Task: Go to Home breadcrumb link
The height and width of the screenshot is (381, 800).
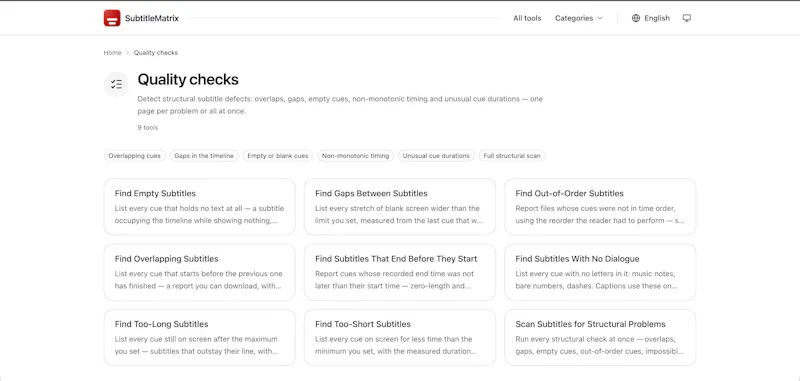Action: coord(112,53)
